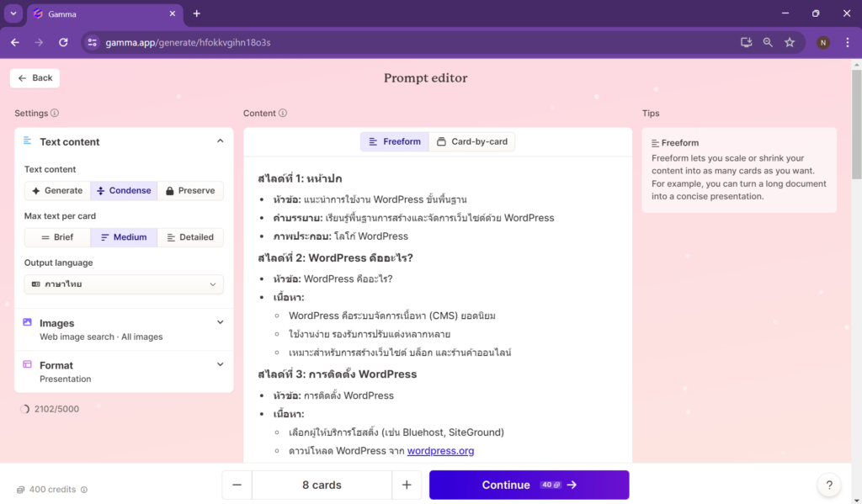Reload the Gamma page

click(63, 42)
